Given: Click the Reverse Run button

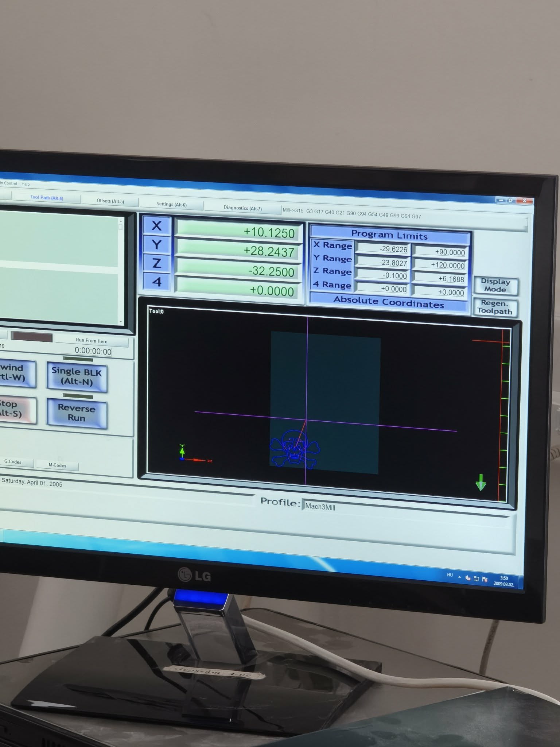Looking at the screenshot, I should pos(77,413).
